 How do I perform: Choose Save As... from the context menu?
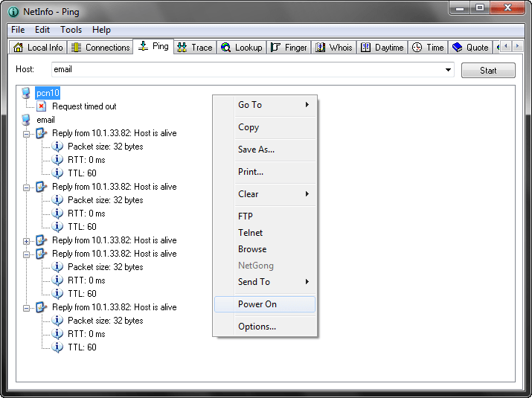(x=265, y=150)
